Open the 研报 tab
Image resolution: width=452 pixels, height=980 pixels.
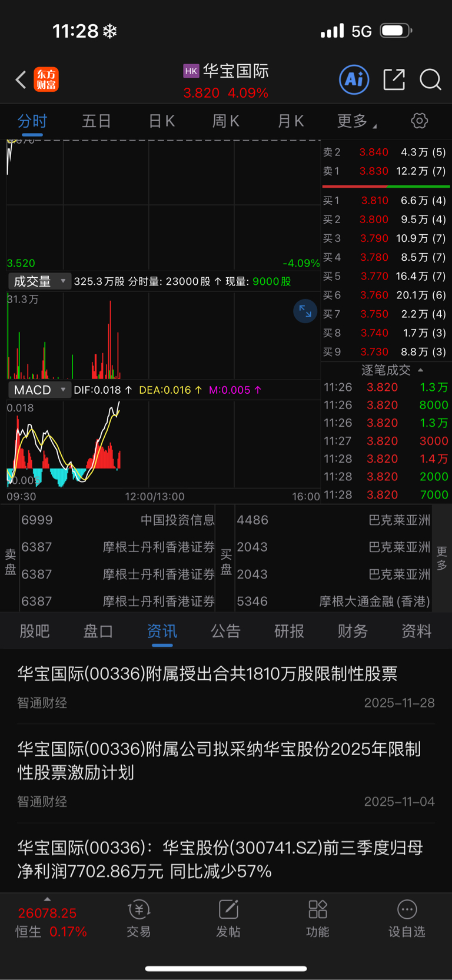[x=289, y=631]
